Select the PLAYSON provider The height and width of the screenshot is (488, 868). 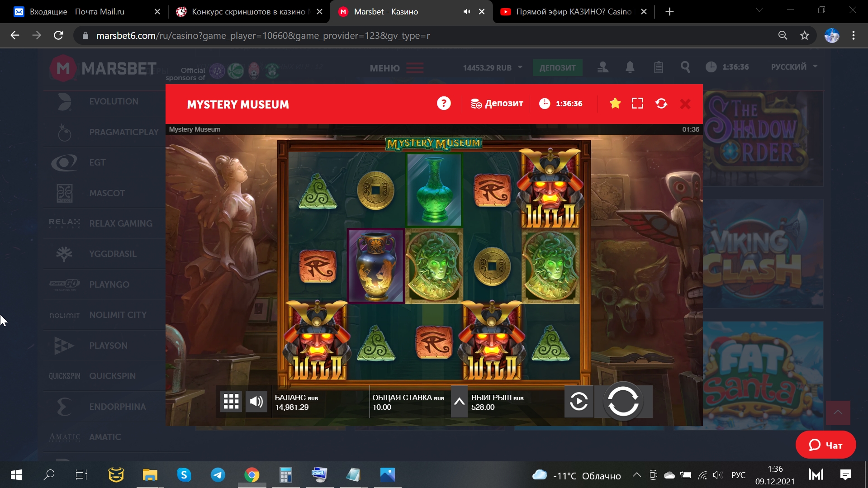[104, 346]
